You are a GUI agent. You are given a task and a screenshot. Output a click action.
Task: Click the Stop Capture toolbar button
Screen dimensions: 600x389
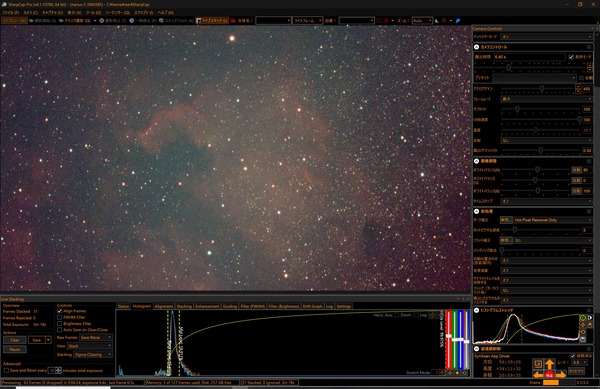[x=113, y=21]
